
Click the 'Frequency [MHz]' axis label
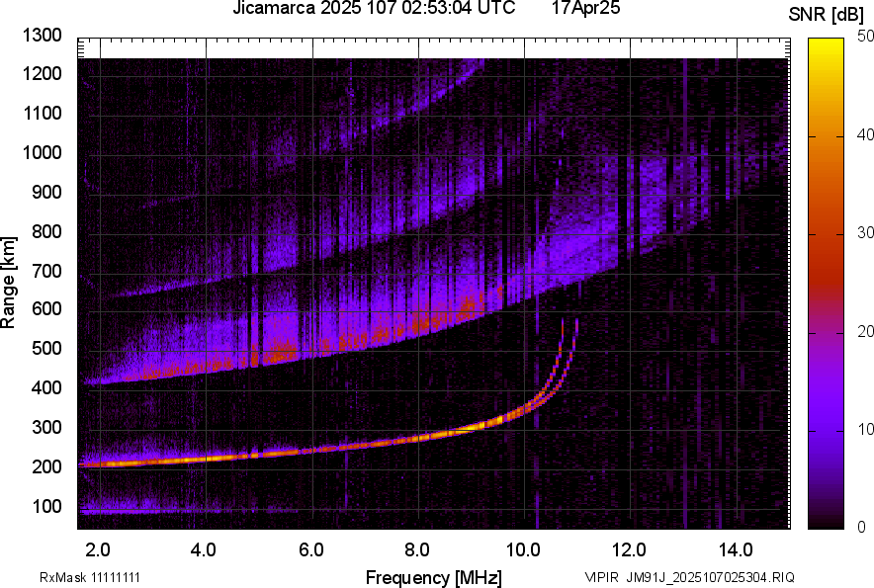pyautogui.click(x=434, y=577)
